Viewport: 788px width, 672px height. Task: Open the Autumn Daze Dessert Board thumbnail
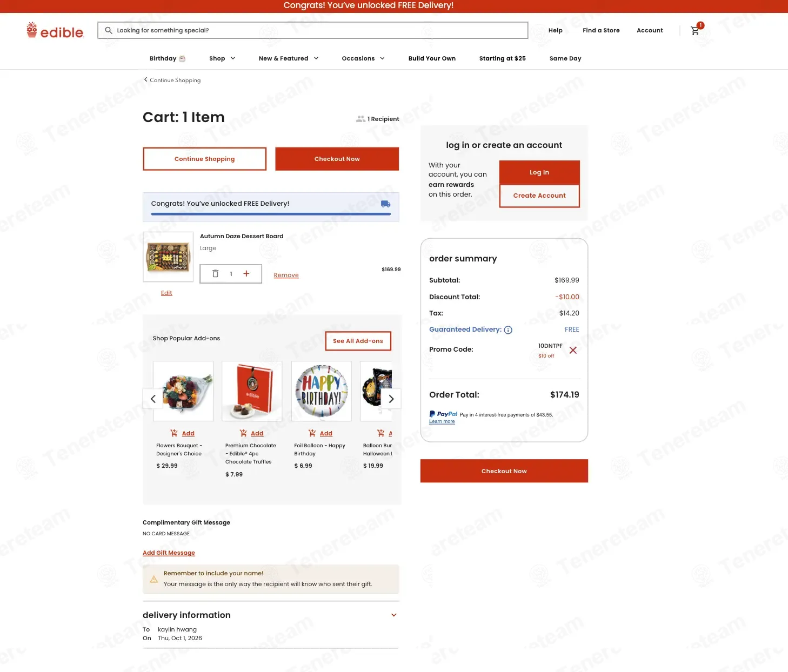pos(168,257)
